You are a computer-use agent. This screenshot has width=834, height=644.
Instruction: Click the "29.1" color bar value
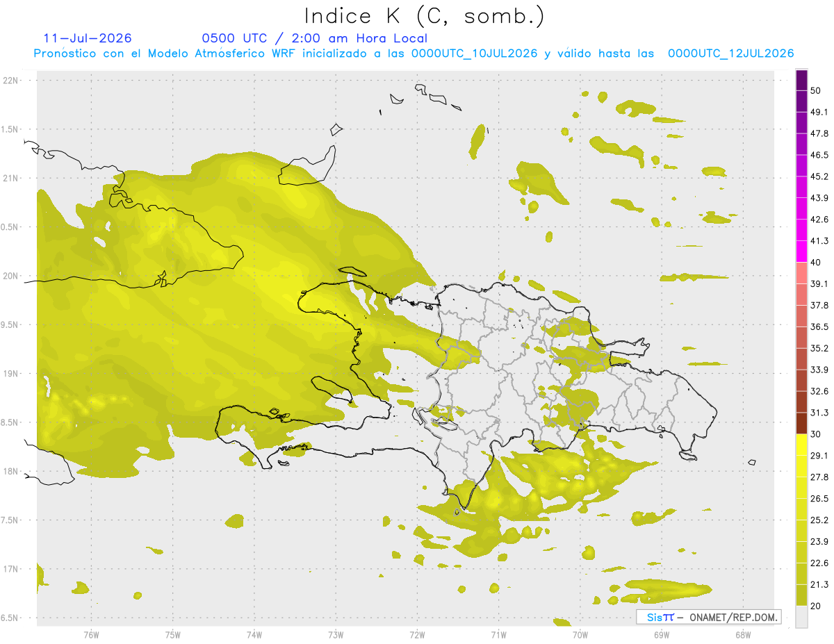point(819,456)
